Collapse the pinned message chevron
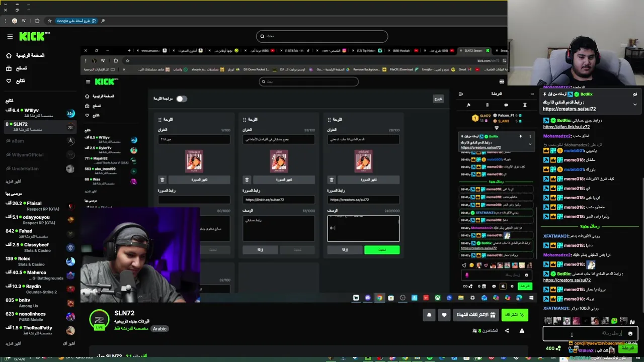644x362 pixels. pyautogui.click(x=635, y=105)
